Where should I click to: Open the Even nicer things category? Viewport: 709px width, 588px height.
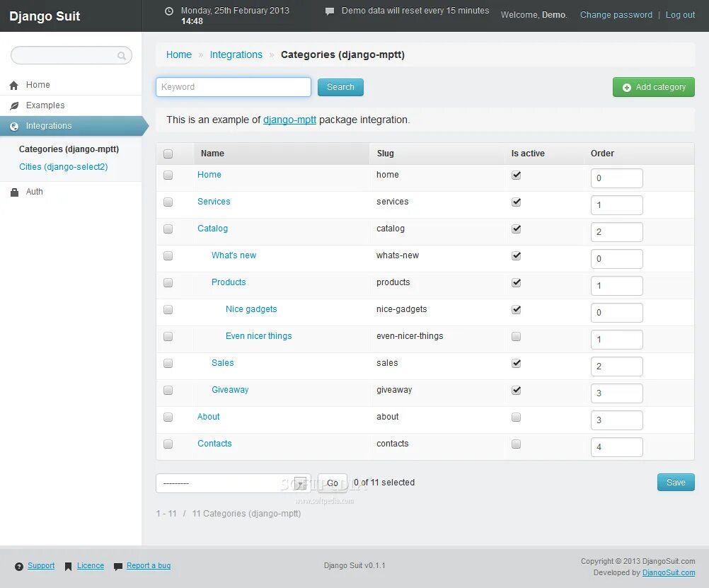coord(259,336)
